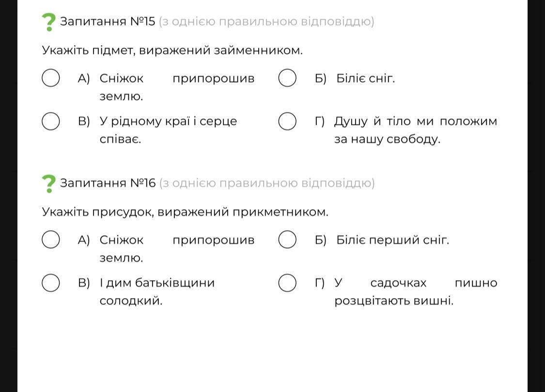
Task: Click answer text 'У садочках пишно розцвітають вишні'
Action: (x=415, y=283)
